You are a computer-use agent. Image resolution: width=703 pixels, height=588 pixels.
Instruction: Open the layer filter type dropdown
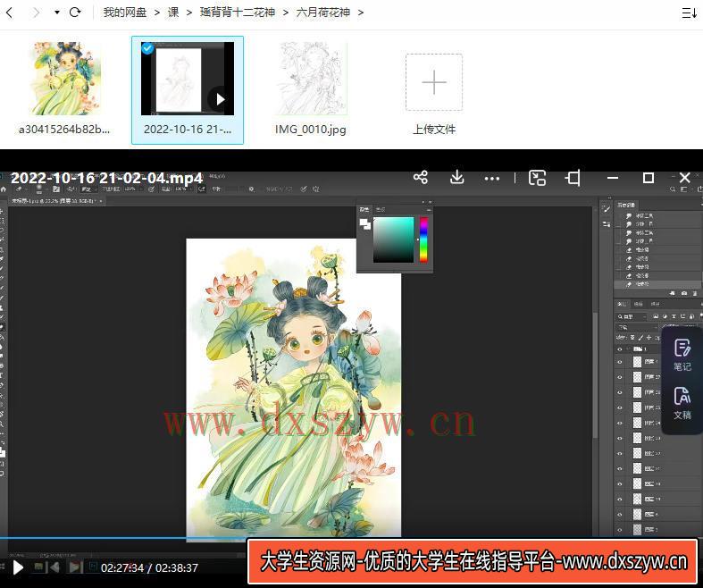[x=631, y=316]
